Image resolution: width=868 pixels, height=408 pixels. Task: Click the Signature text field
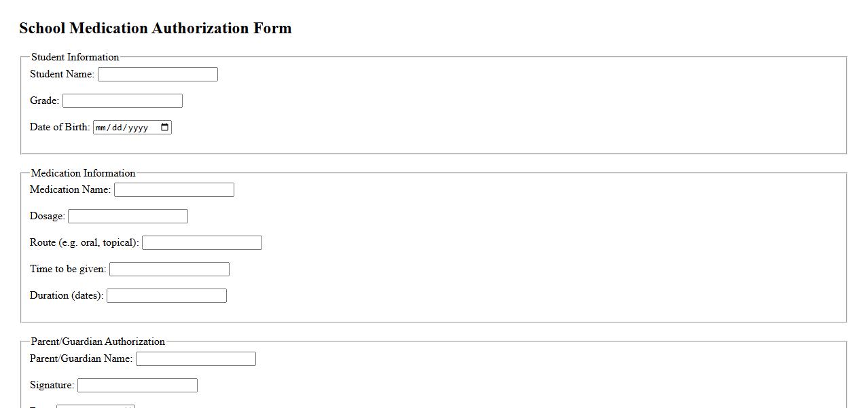click(137, 386)
